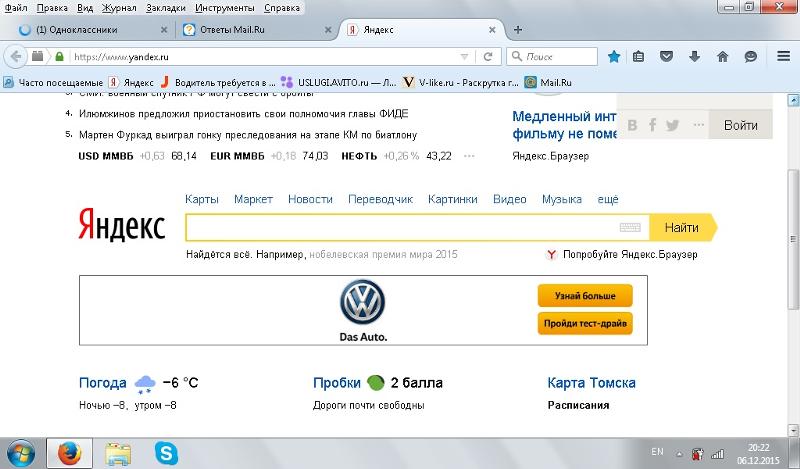Viewport: 800px width, 469px height.
Task: Click the Найти search button
Action: (682, 228)
